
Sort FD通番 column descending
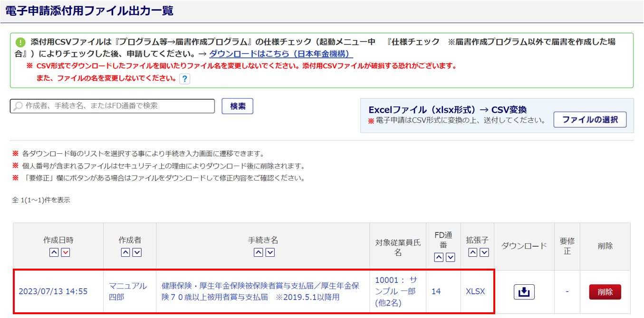(x=451, y=257)
